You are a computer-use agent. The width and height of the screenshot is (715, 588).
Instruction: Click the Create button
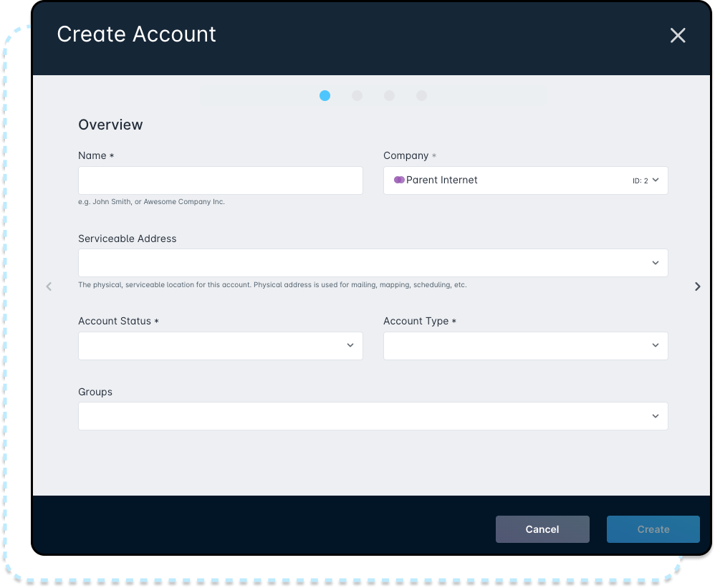pos(653,529)
